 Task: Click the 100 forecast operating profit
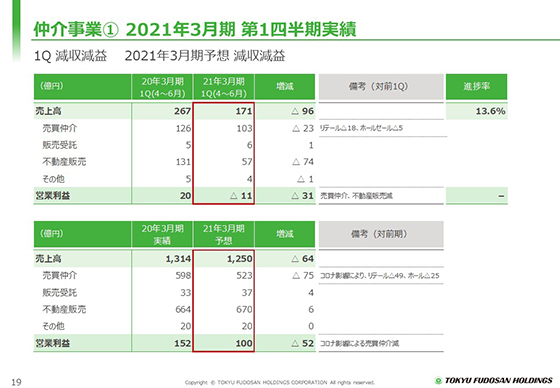(x=244, y=343)
